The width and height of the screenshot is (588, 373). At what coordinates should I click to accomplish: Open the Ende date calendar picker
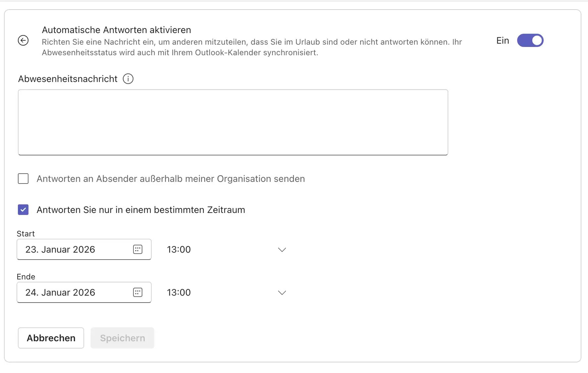138,292
